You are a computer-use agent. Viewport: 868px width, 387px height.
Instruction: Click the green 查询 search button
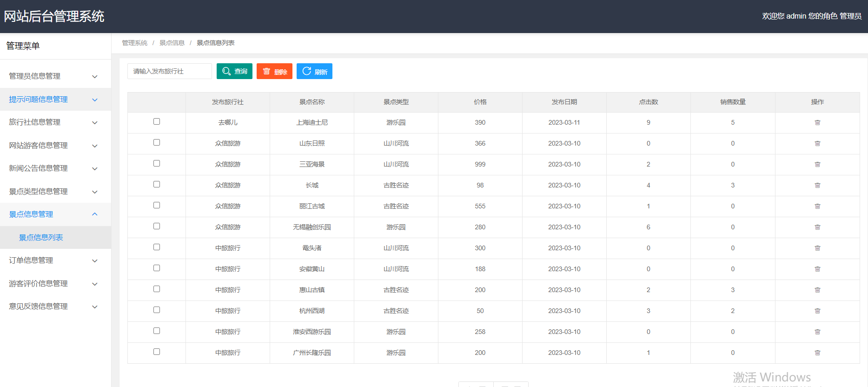click(234, 71)
